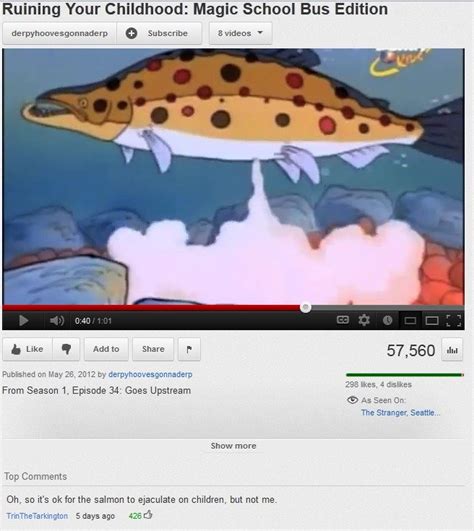Enter fullscreen mode
Viewport: 474px width, 531px height.
coord(454,320)
